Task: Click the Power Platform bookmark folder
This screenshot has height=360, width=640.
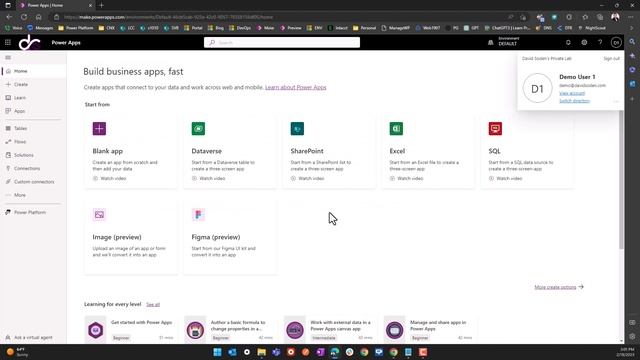Action: [76, 28]
